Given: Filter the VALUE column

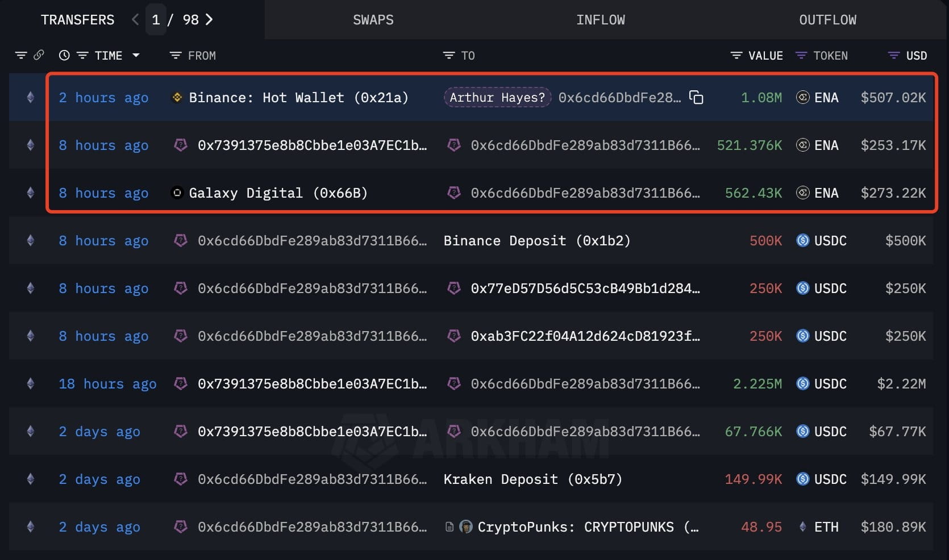Looking at the screenshot, I should coord(736,56).
